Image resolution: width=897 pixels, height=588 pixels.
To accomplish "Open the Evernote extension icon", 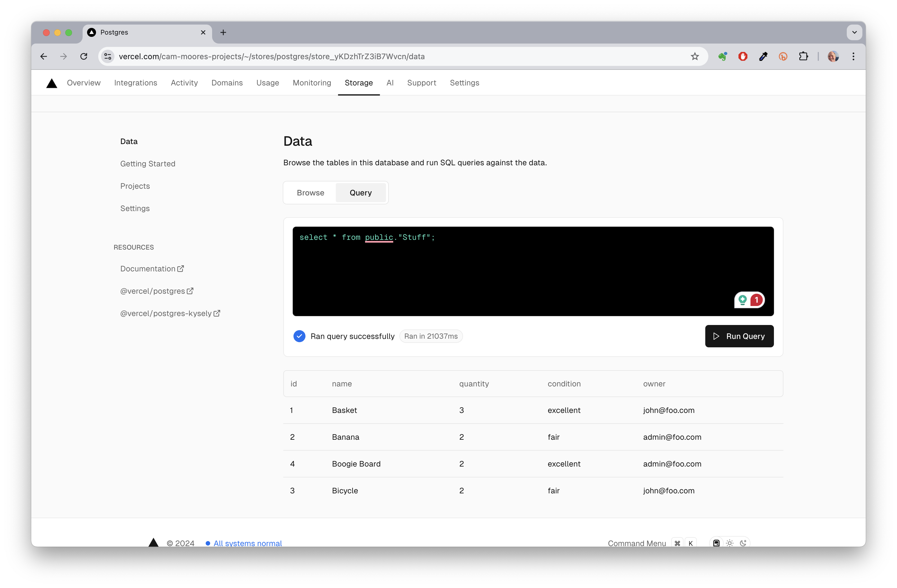I will click(x=722, y=56).
